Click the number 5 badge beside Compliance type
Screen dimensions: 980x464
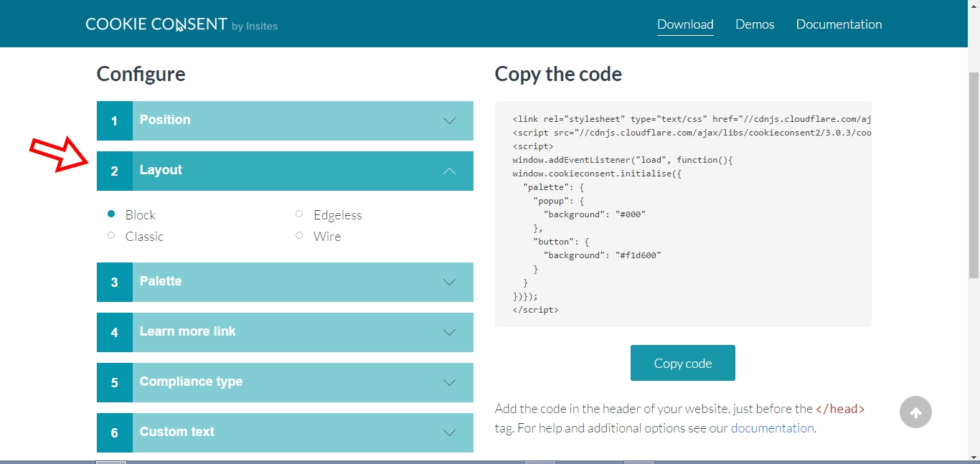[115, 383]
